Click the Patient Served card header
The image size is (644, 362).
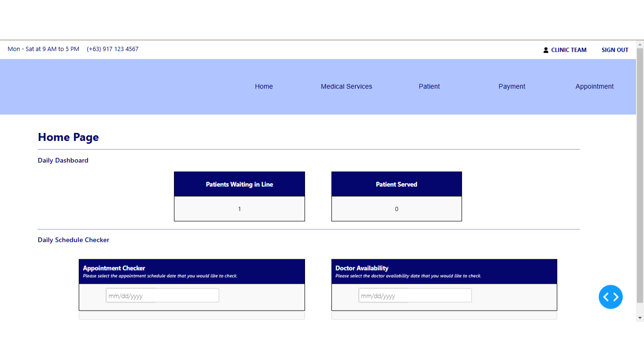coord(396,184)
